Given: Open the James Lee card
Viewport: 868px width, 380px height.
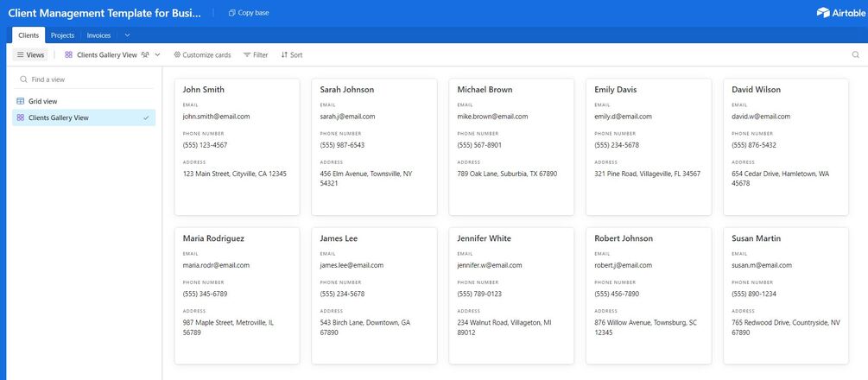Looking at the screenshot, I should [x=374, y=296].
